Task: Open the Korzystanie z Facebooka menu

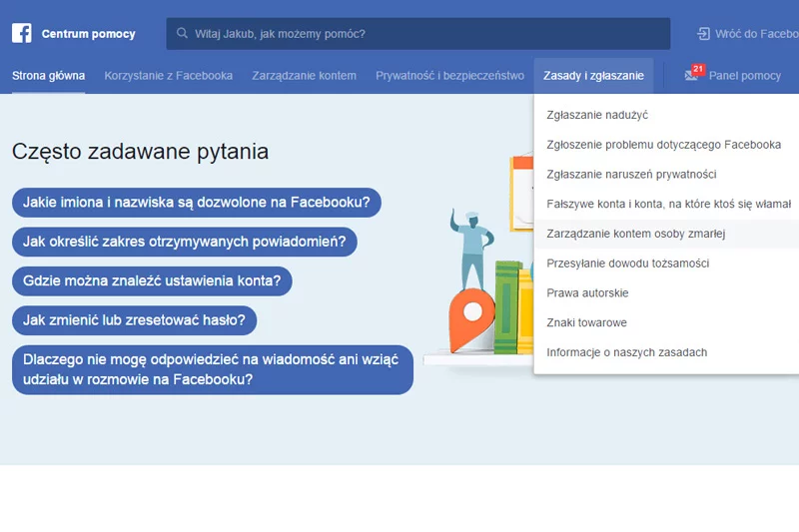Action: pos(168,76)
